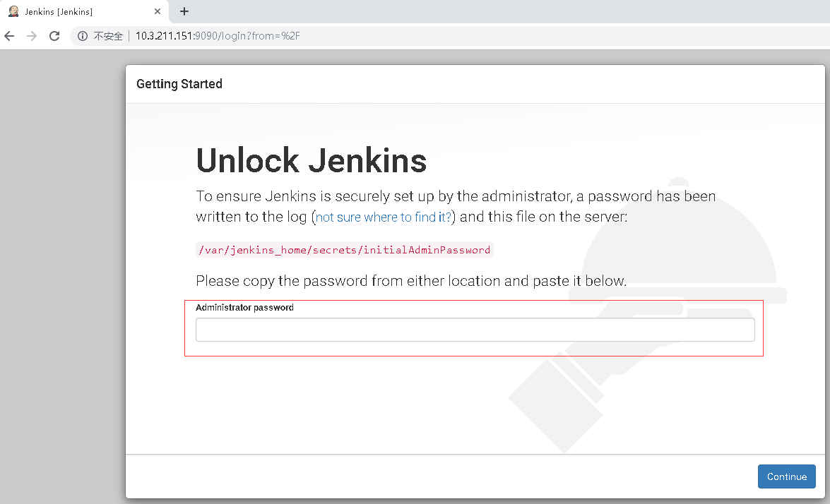Focus the Administrator password field
830x504 pixels.
pyautogui.click(x=475, y=330)
